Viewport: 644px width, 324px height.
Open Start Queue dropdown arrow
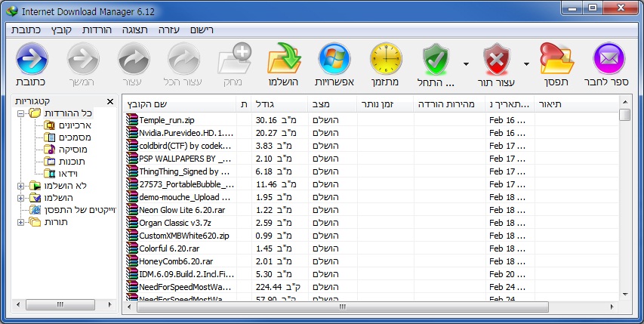pyautogui.click(x=466, y=64)
